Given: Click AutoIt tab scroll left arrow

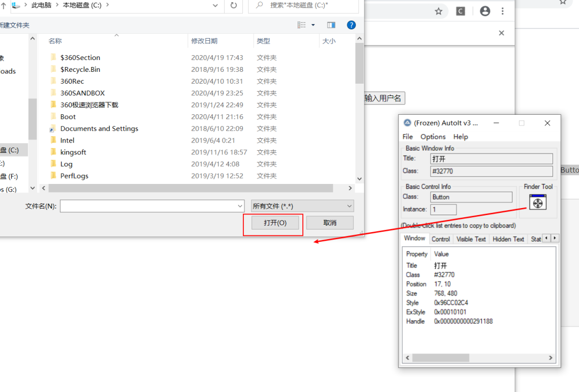Looking at the screenshot, I should click(x=546, y=238).
